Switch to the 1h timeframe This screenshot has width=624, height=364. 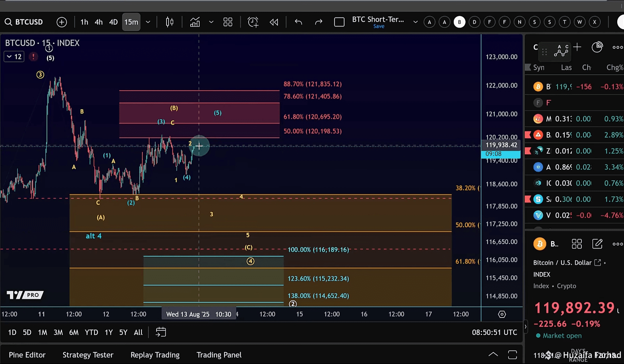84,22
